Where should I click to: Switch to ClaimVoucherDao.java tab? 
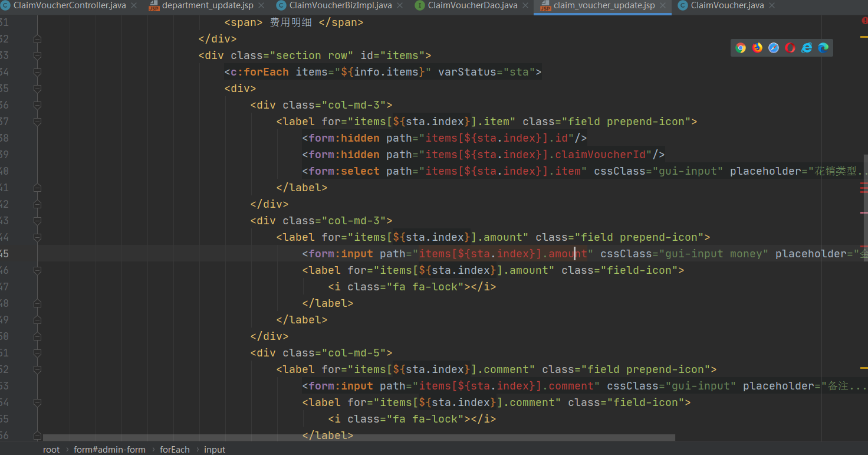pos(472,5)
